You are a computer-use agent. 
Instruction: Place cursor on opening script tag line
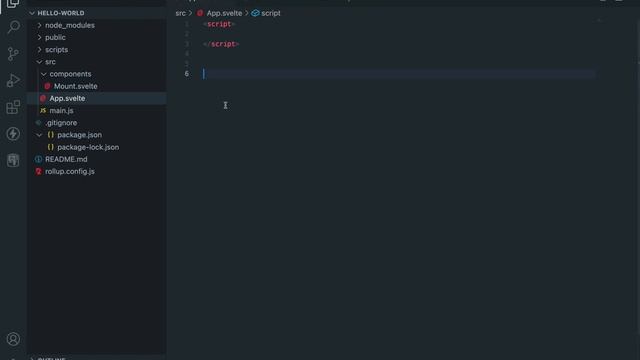coord(219,24)
